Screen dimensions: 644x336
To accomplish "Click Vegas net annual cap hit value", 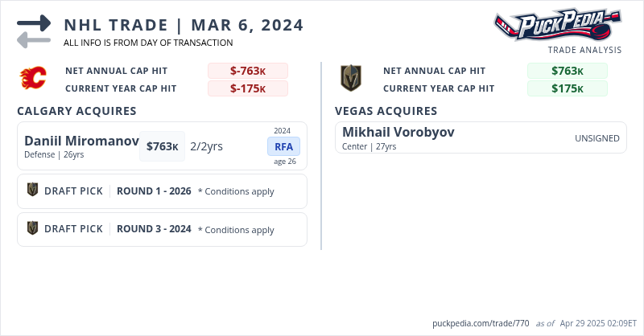I will point(567,71).
